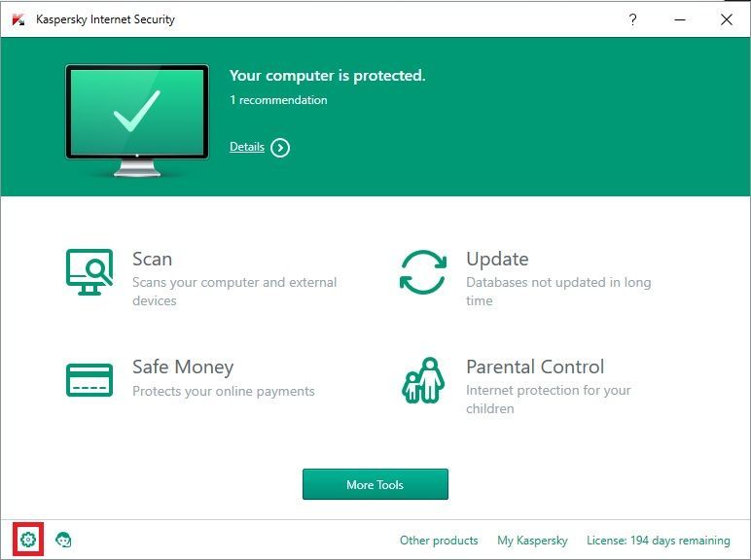751x560 pixels.
Task: Open the Details link
Action: point(247,147)
